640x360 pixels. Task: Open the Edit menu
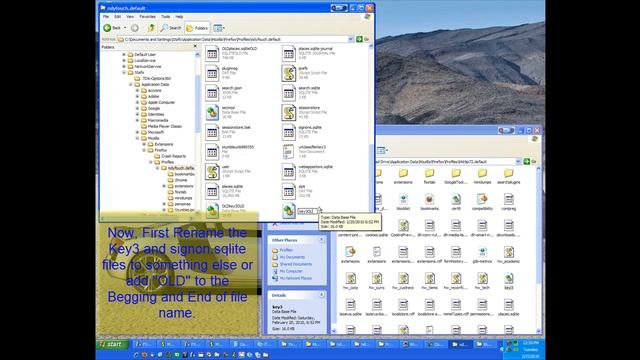(118, 17)
